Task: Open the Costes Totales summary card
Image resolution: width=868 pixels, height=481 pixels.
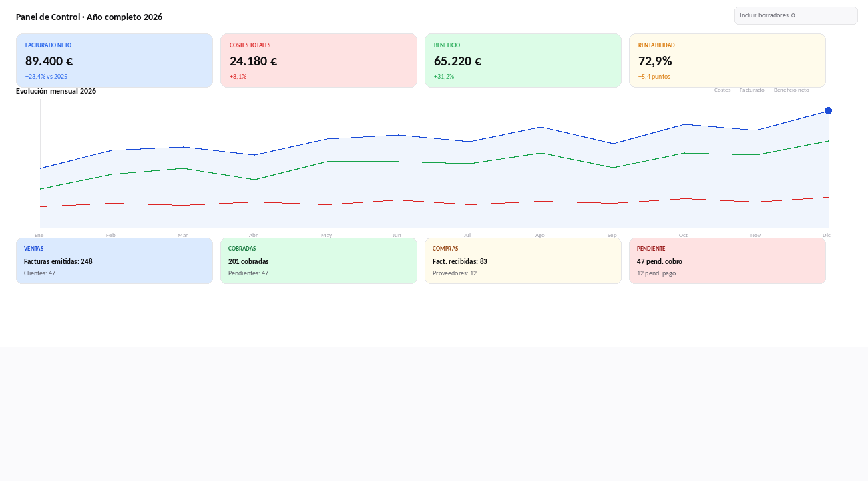Action: [x=318, y=60]
